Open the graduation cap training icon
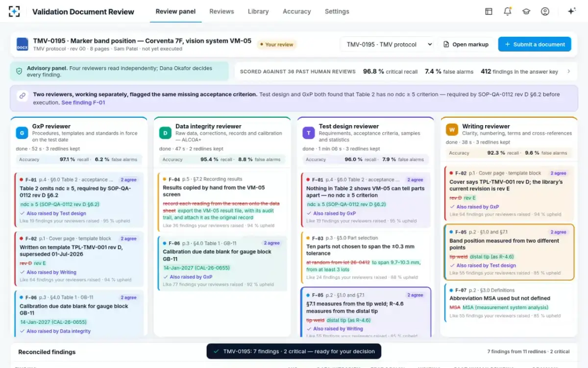The image size is (588, 368). point(526,11)
